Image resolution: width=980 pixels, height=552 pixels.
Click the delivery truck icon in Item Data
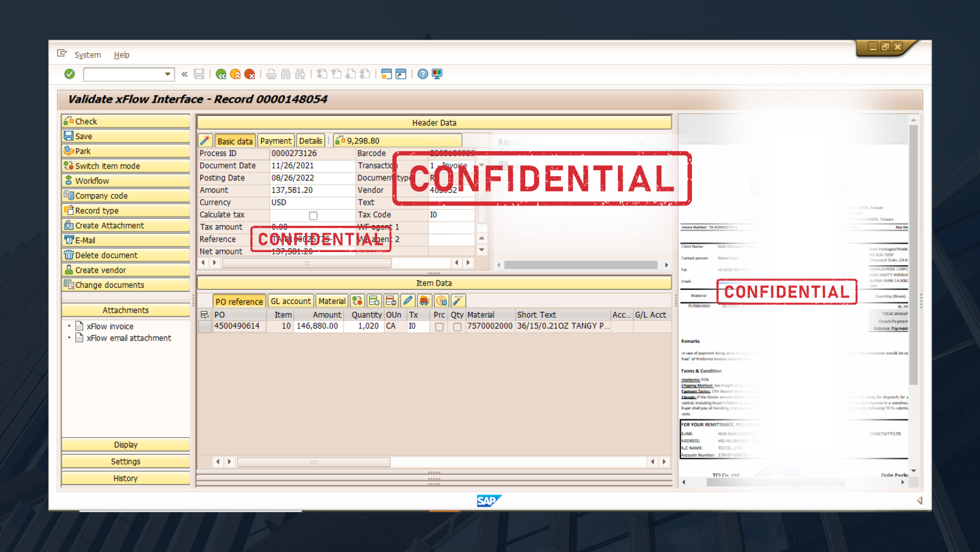424,300
